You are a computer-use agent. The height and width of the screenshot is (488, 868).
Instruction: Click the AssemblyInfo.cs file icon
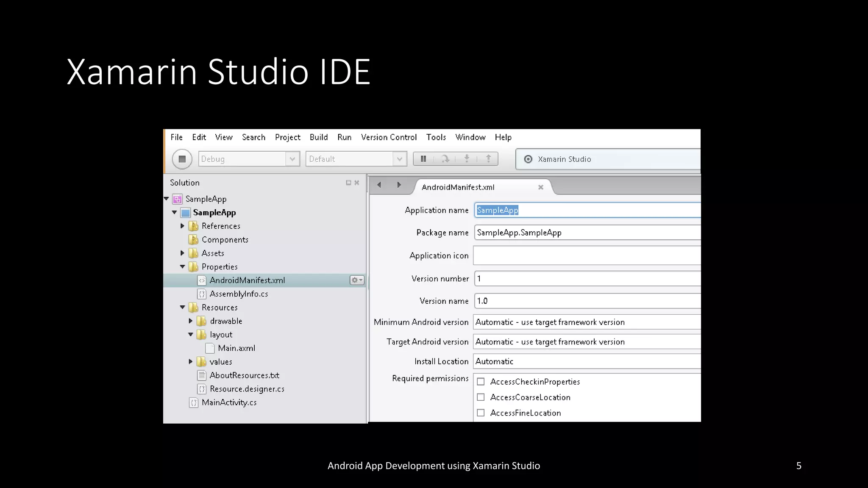click(202, 294)
